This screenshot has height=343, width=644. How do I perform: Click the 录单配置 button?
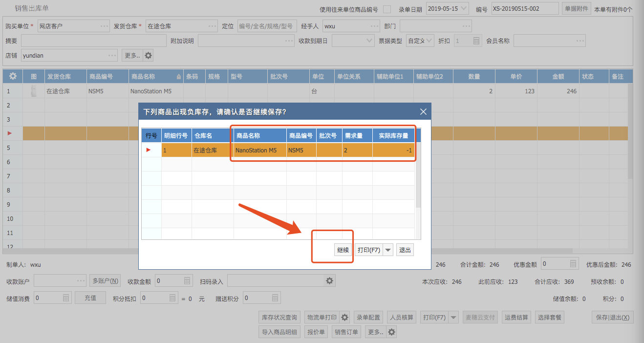pos(368,317)
